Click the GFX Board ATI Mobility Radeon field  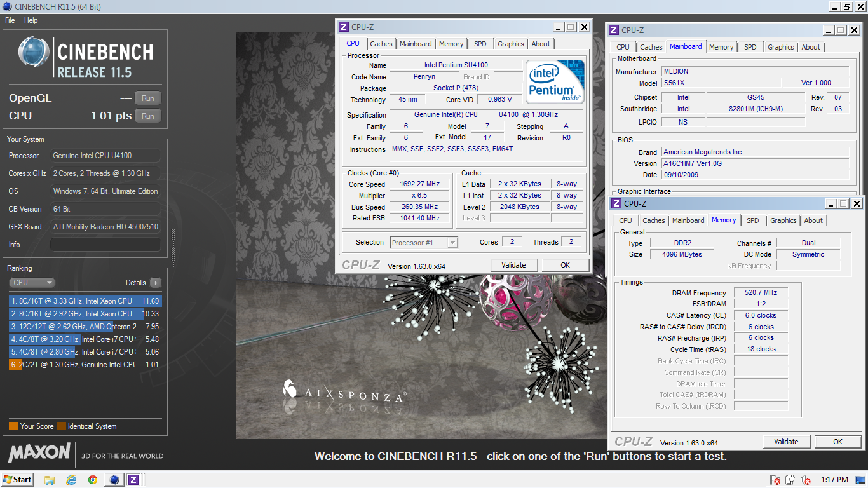click(x=105, y=227)
